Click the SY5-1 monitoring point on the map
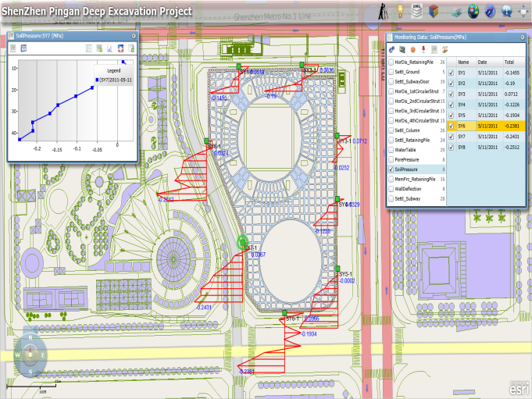 pos(337,269)
